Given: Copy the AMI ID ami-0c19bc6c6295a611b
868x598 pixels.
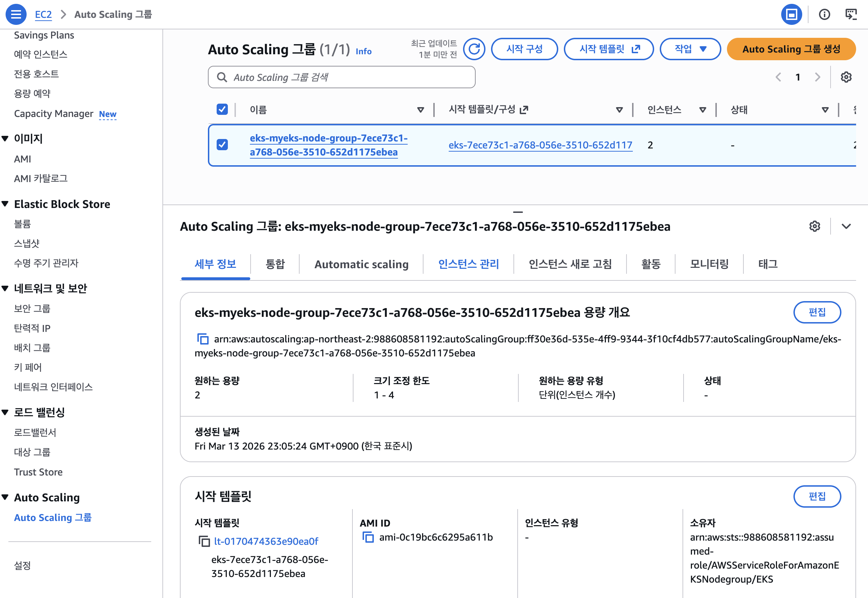Looking at the screenshot, I should pos(369,537).
